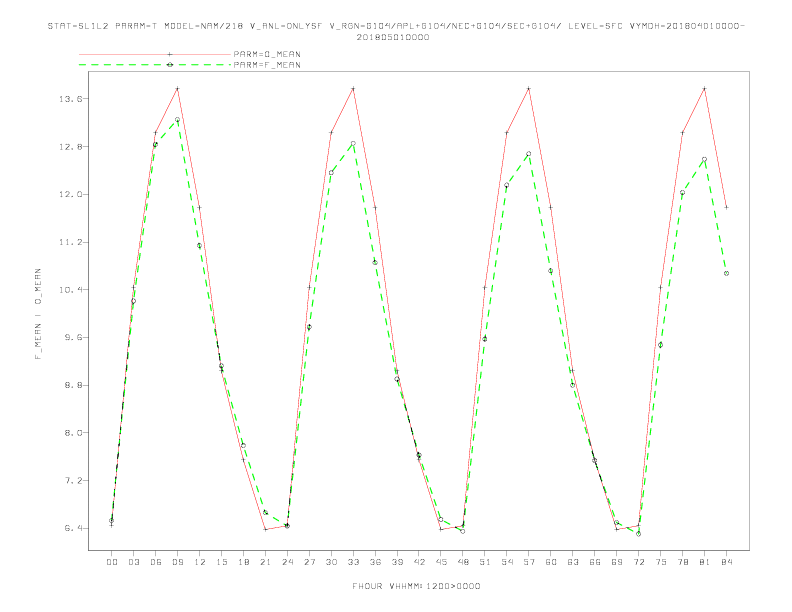
Task: Click F_MEAN circle data point at hour 09
Action: tap(177, 120)
